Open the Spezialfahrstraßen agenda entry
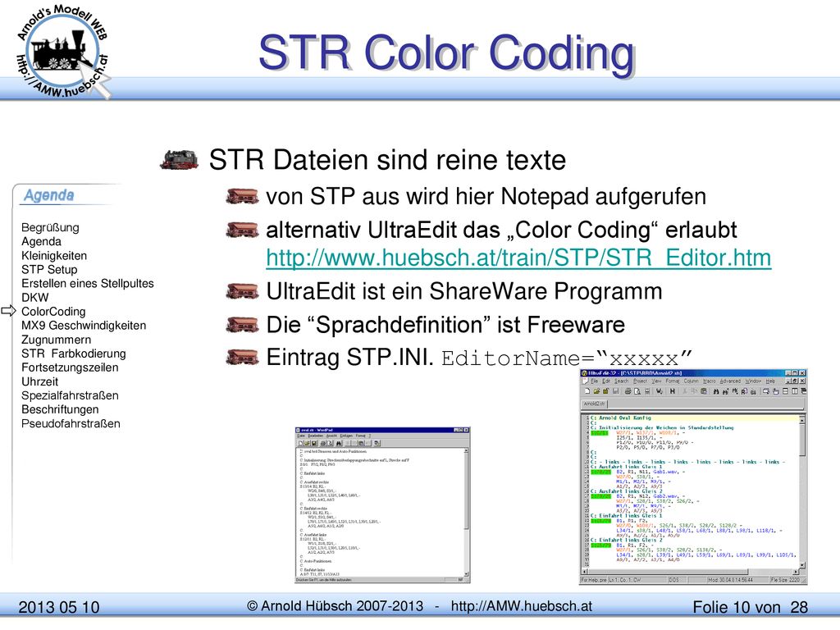This screenshot has height=630, width=840. pyautogui.click(x=71, y=395)
